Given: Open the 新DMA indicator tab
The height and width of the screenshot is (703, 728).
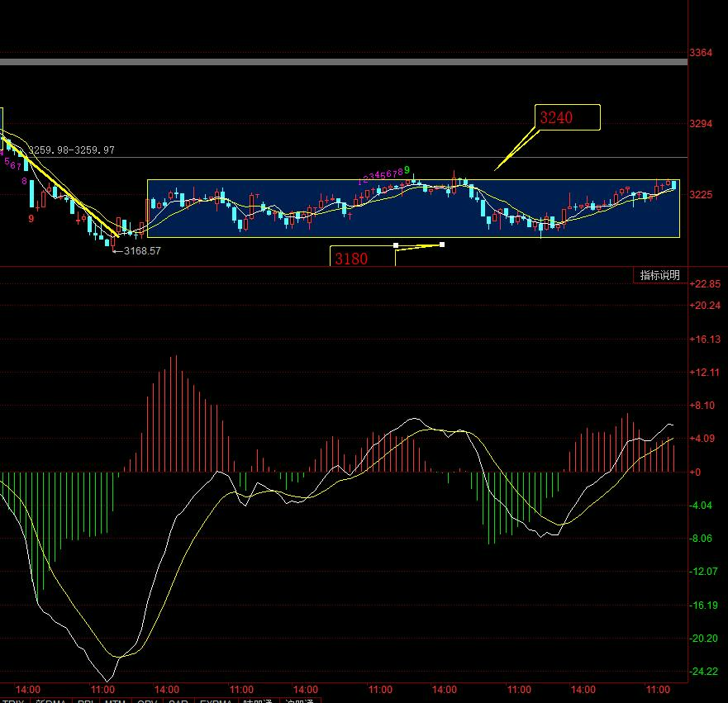Looking at the screenshot, I should pyautogui.click(x=50, y=701).
